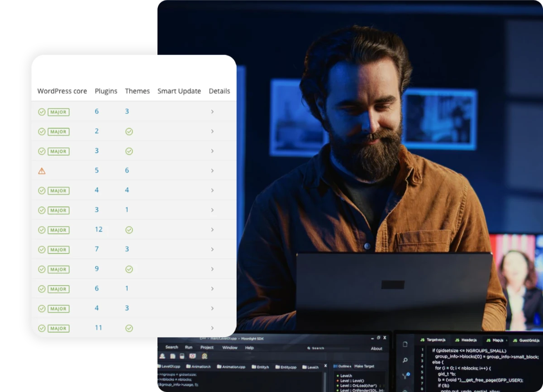This screenshot has height=392, width=543.
Task: Click the orange warning icon under WordPress core
Action: pyautogui.click(x=42, y=171)
